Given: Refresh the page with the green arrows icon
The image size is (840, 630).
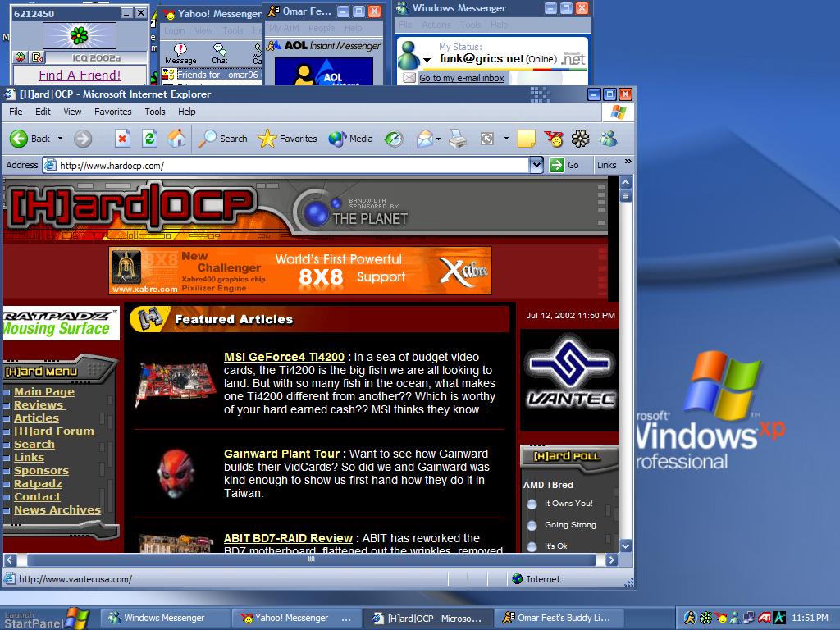Looking at the screenshot, I should click(x=149, y=139).
